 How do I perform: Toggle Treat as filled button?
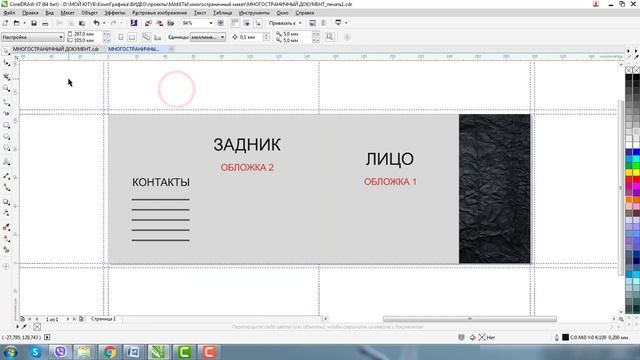tap(330, 37)
